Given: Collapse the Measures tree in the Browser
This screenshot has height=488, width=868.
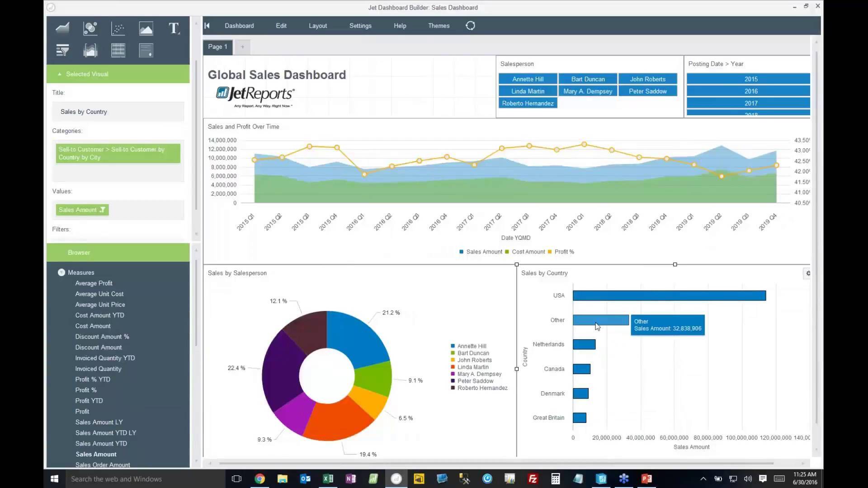Looking at the screenshot, I should coord(61,272).
